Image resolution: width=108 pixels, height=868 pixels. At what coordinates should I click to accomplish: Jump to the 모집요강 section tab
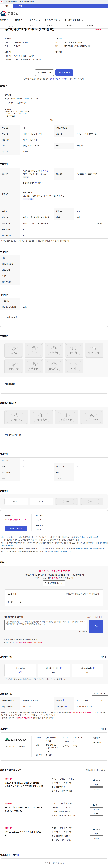coord(10,26)
